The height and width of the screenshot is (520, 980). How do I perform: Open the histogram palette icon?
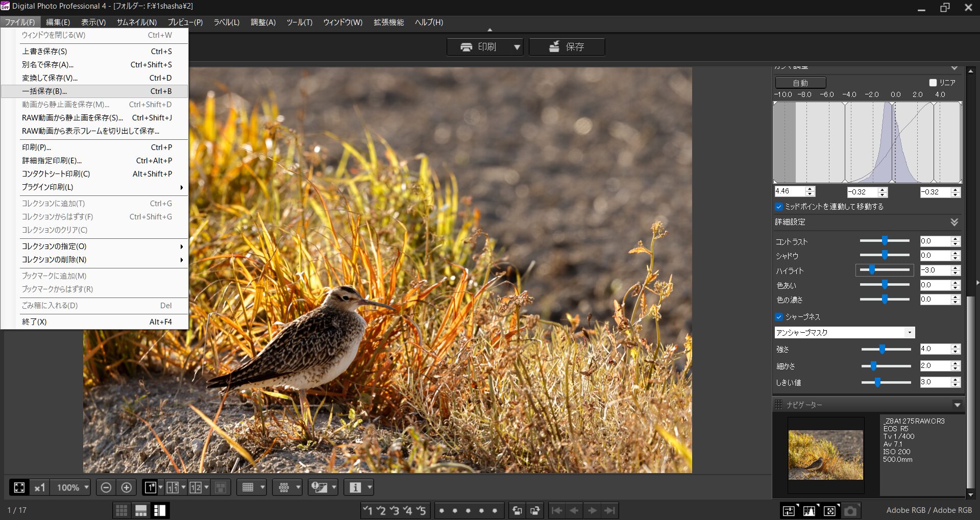click(x=809, y=510)
